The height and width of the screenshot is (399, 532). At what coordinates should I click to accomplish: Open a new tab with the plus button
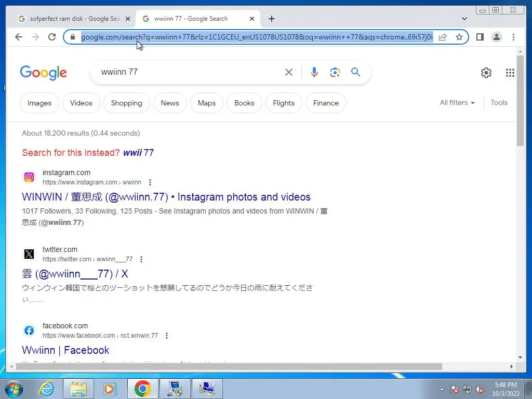[x=271, y=19]
